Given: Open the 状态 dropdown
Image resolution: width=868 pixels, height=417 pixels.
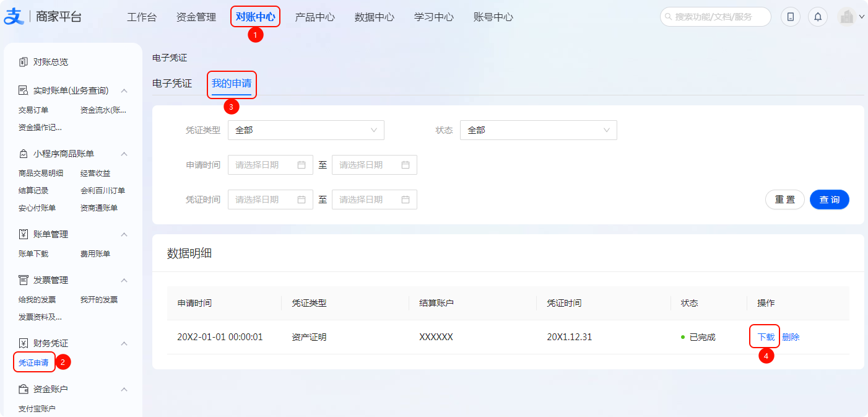Looking at the screenshot, I should (538, 130).
